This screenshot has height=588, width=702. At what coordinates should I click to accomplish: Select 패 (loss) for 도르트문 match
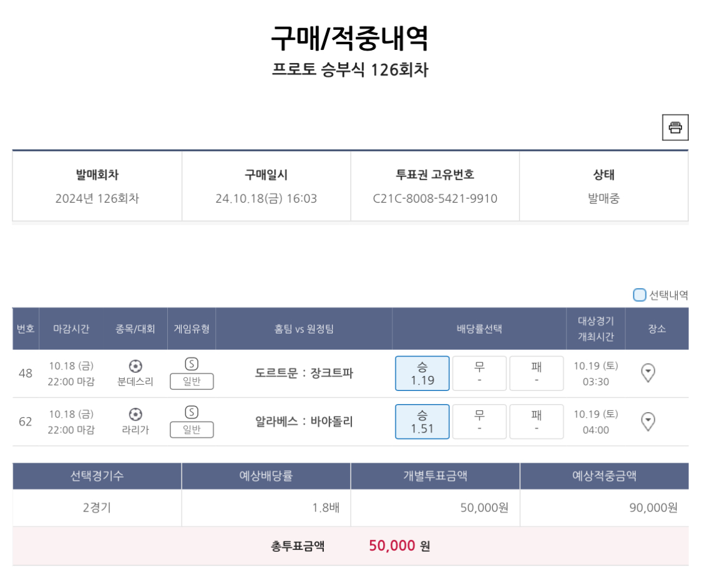[x=536, y=373]
